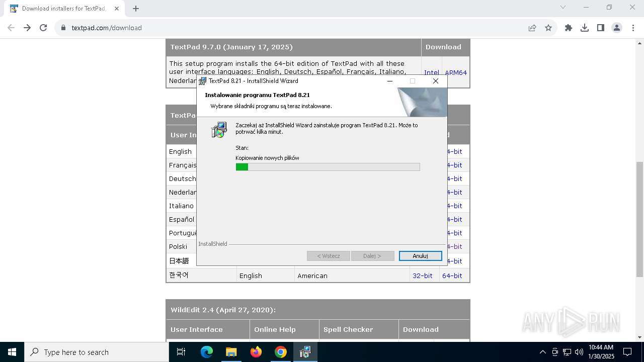Click the installer icon in wizard title bar

coord(202,81)
